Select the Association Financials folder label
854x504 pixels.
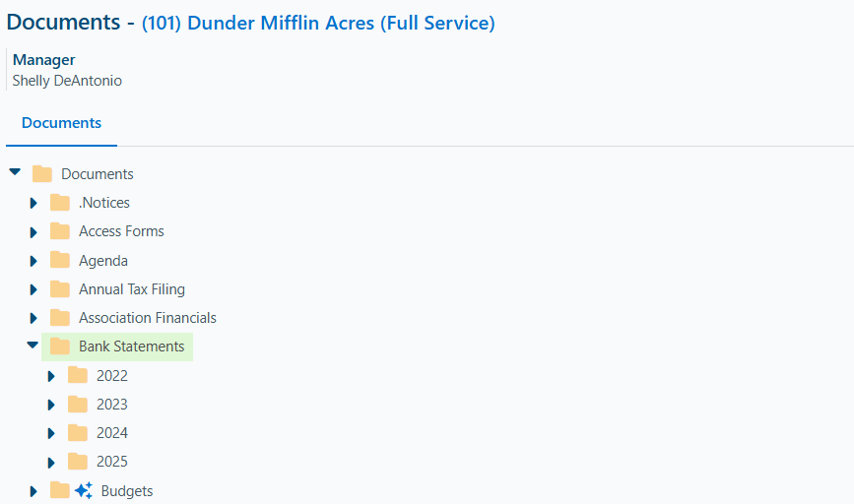click(x=148, y=318)
